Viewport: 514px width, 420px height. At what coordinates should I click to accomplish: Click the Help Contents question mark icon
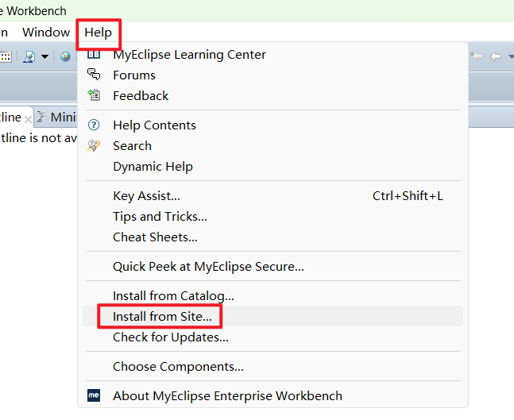pyautogui.click(x=94, y=125)
